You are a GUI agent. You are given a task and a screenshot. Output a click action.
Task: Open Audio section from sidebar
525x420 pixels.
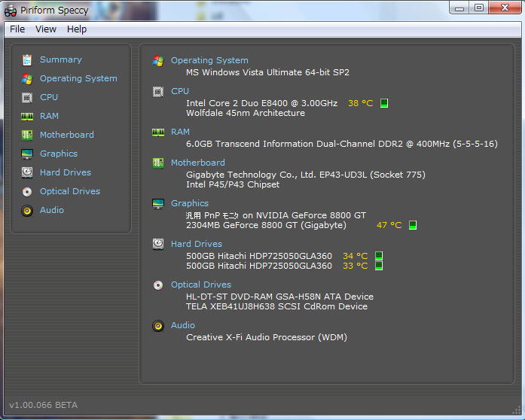pyautogui.click(x=51, y=210)
